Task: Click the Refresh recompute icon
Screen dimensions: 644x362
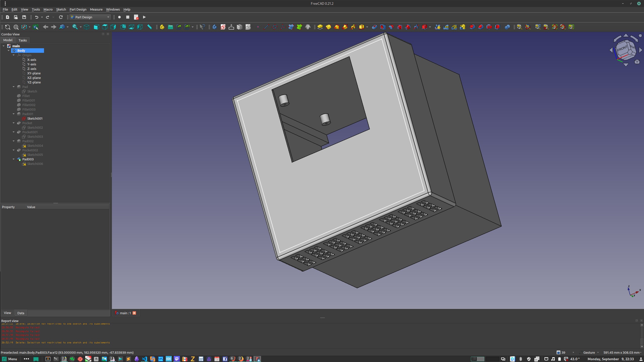Action: 61,17
